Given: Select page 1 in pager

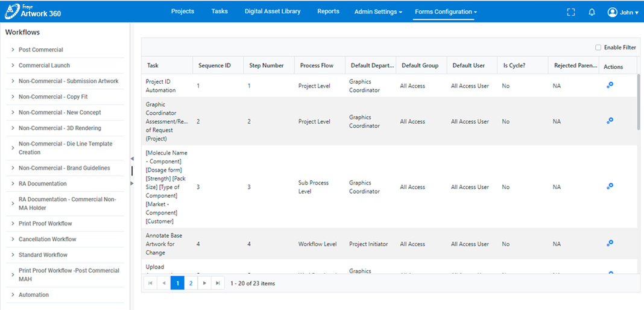Looking at the screenshot, I should [177, 283].
